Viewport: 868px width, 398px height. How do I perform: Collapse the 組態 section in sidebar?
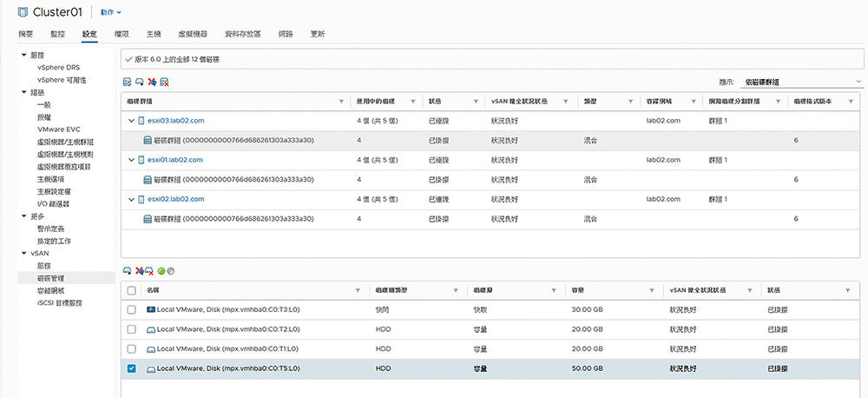[x=23, y=92]
